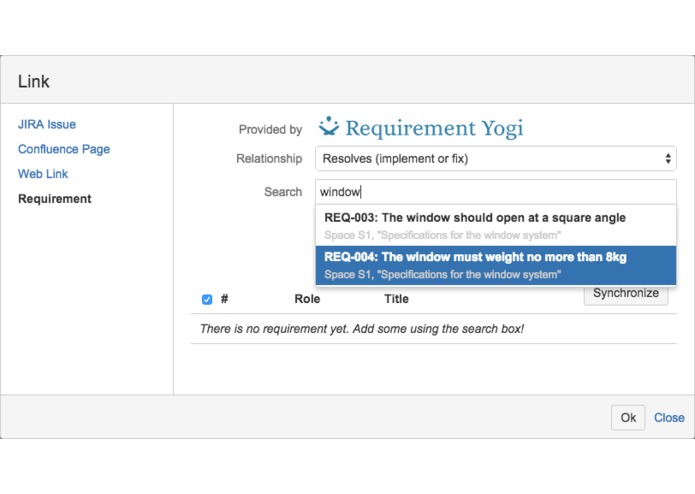Toggle the select-all checkbox beside #
Image resolution: width=695 pixels, height=494 pixels.
pyautogui.click(x=207, y=300)
